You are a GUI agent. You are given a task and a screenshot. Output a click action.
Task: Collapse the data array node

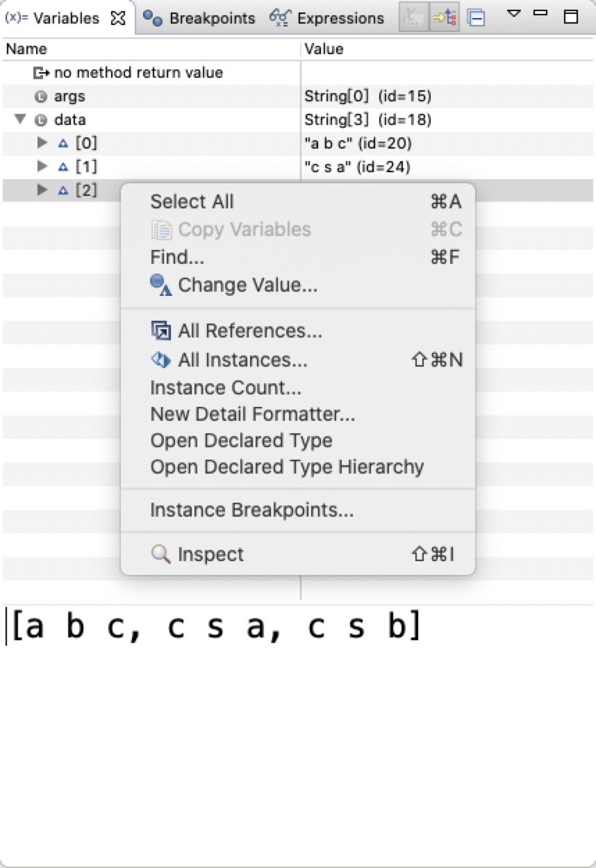(19, 120)
